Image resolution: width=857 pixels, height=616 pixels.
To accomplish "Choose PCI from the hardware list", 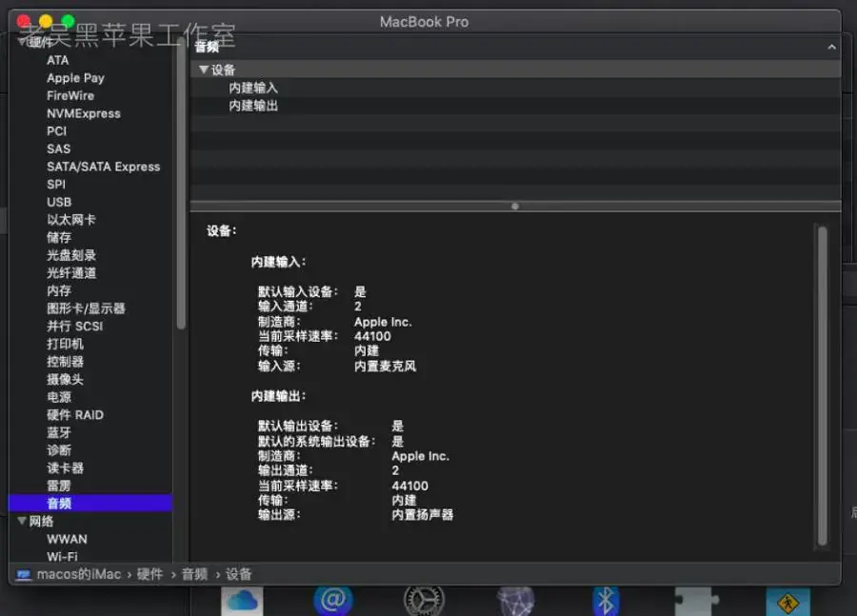I will coord(57,131).
